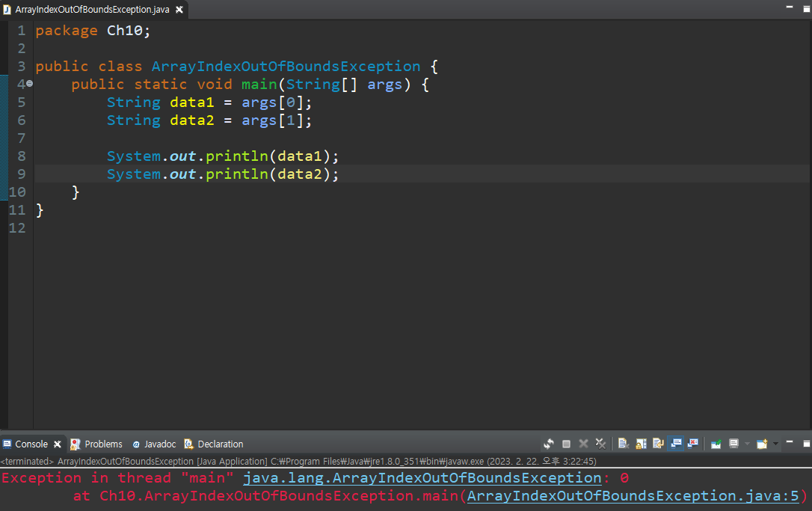Close the ArrayIndexOutOfBoundsException.java editor tab
Screen dimensions: 812x511
[x=179, y=9]
